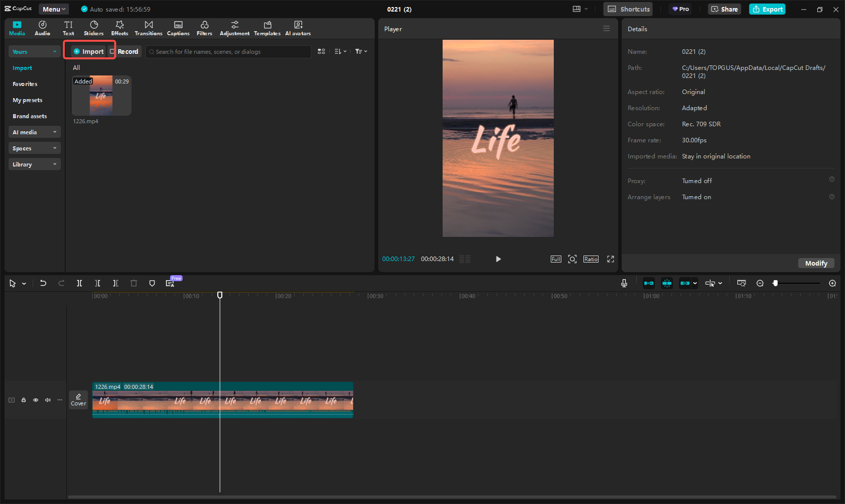845x504 pixels.
Task: Click the Modify button in Details panel
Action: [815, 263]
